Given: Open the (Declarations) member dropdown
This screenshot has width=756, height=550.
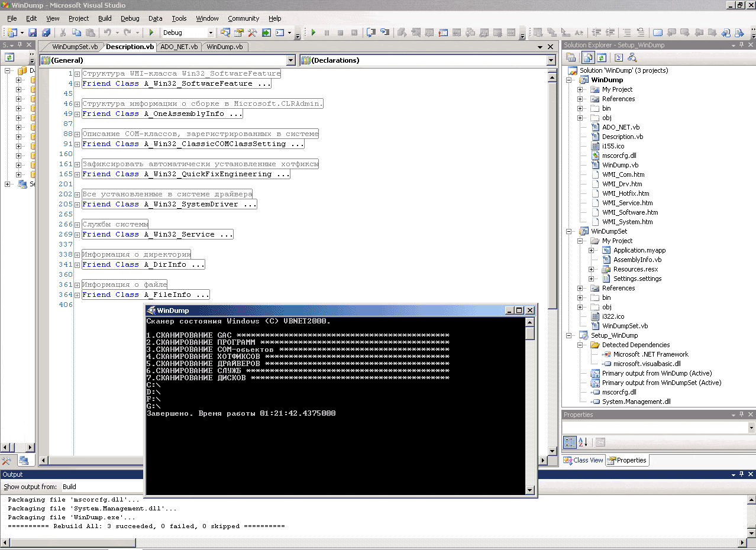Looking at the screenshot, I should (x=551, y=60).
